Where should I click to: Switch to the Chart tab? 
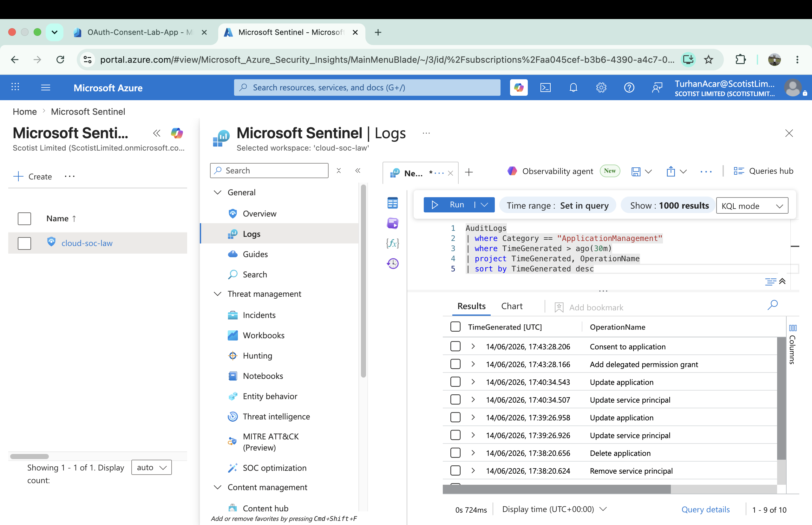tap(512, 306)
